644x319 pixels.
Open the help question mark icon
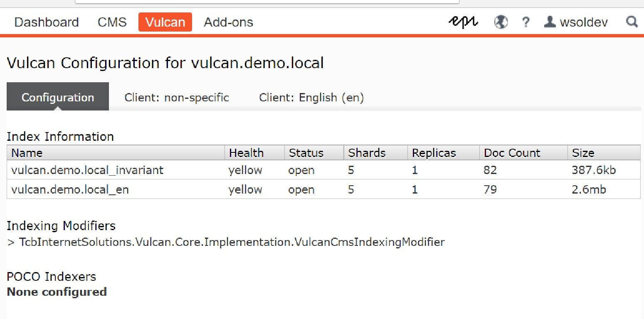(x=526, y=22)
